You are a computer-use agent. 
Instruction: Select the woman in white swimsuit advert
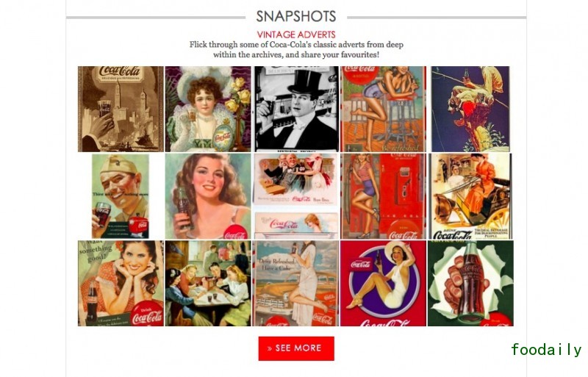pyautogui.click(x=383, y=283)
